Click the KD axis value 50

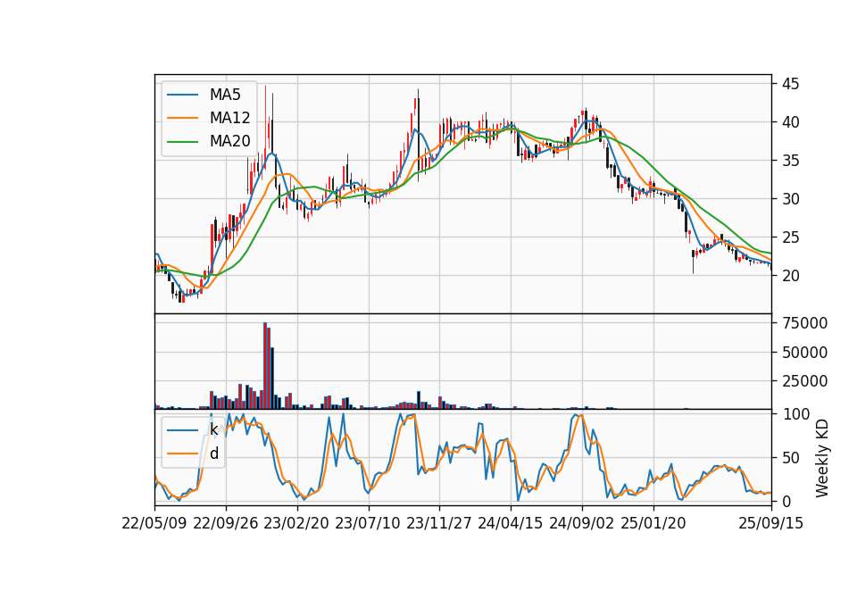click(x=790, y=458)
